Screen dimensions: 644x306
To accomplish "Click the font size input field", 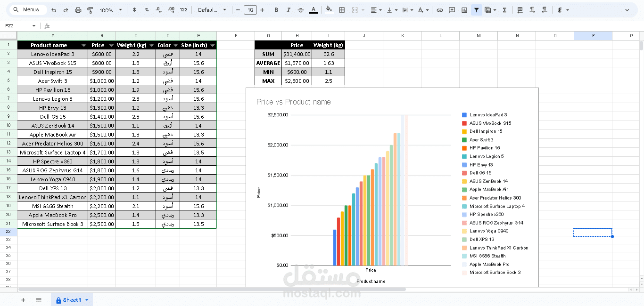I will click(x=250, y=10).
